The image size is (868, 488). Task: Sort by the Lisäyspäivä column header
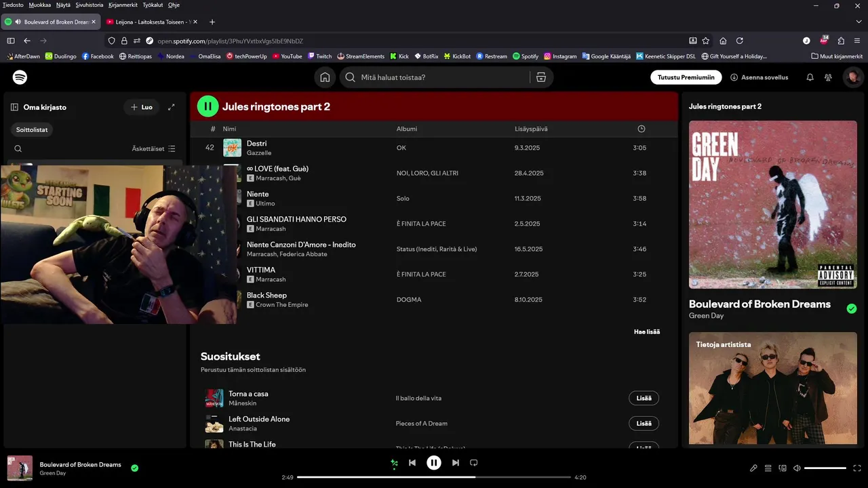click(x=531, y=129)
